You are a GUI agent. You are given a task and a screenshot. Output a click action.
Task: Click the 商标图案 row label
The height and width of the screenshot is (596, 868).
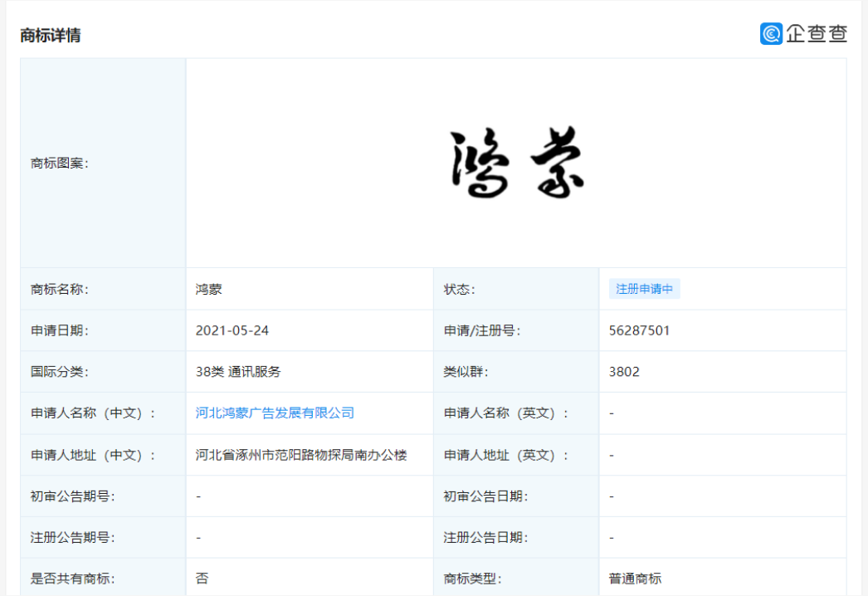[60, 164]
